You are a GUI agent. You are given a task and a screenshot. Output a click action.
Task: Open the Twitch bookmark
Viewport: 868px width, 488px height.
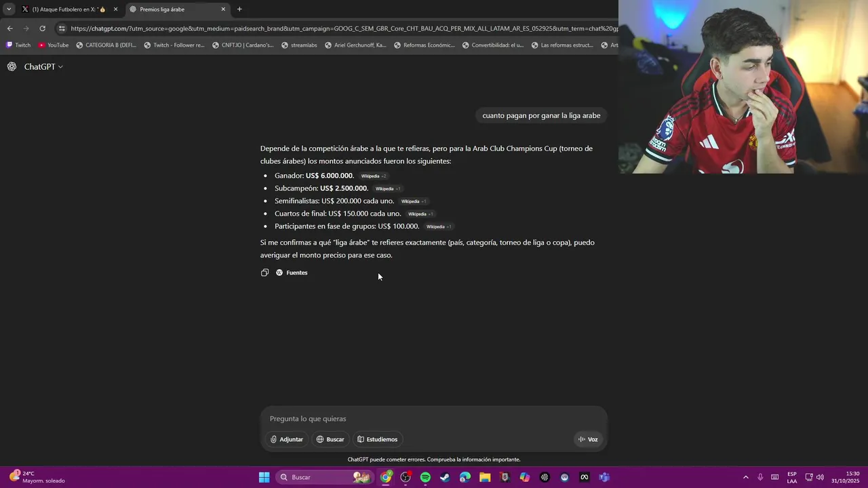point(18,45)
